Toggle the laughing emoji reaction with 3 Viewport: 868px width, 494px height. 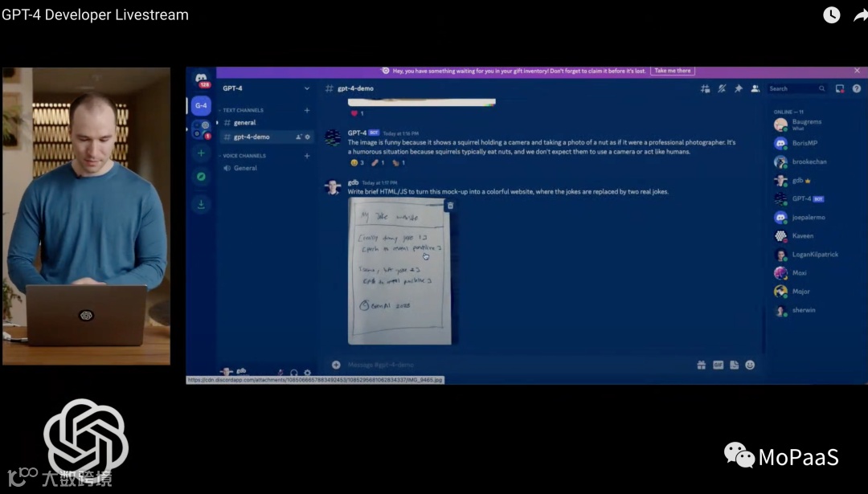357,162
